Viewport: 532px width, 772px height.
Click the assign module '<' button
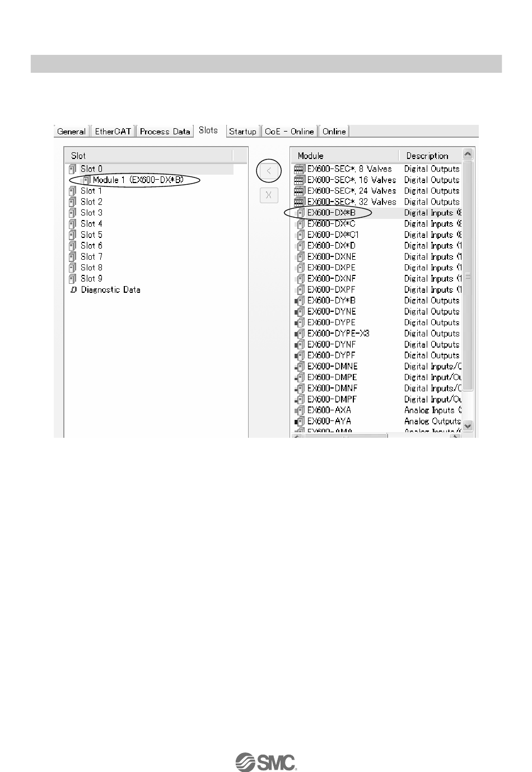pos(269,171)
